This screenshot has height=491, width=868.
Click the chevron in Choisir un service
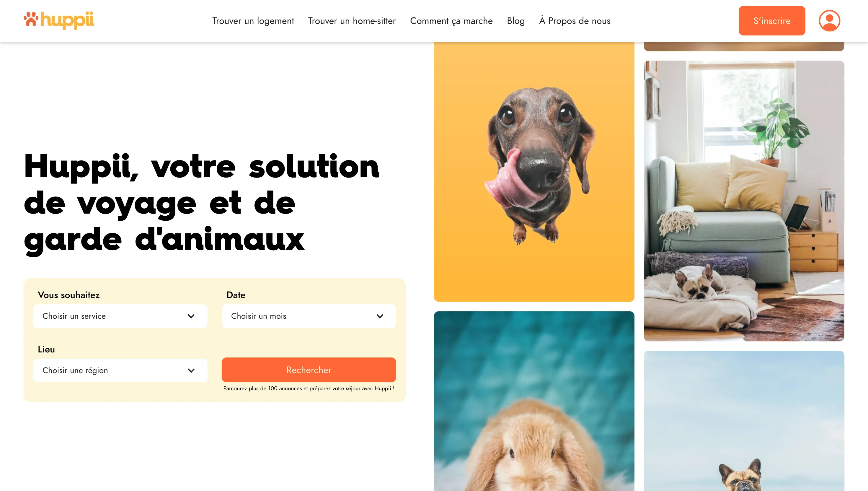pyautogui.click(x=191, y=316)
